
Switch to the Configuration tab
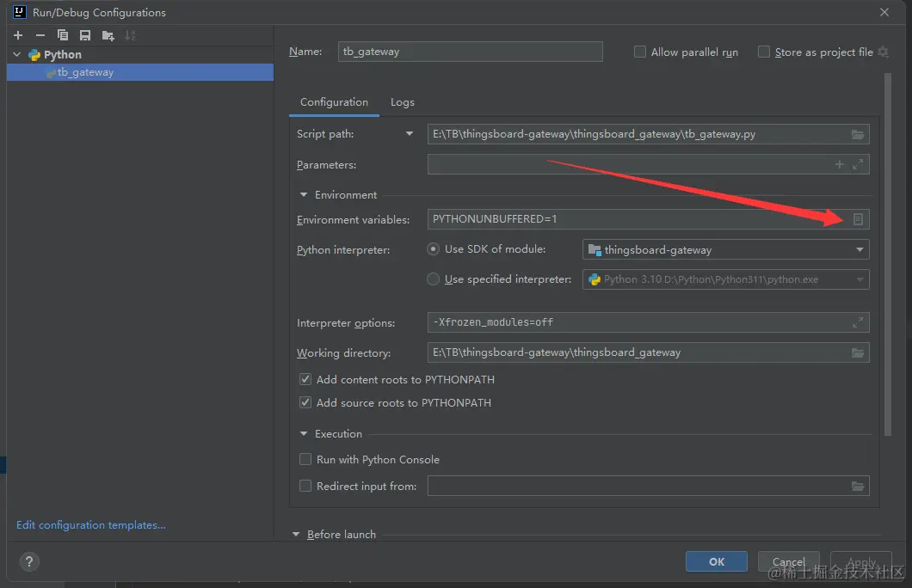334,102
